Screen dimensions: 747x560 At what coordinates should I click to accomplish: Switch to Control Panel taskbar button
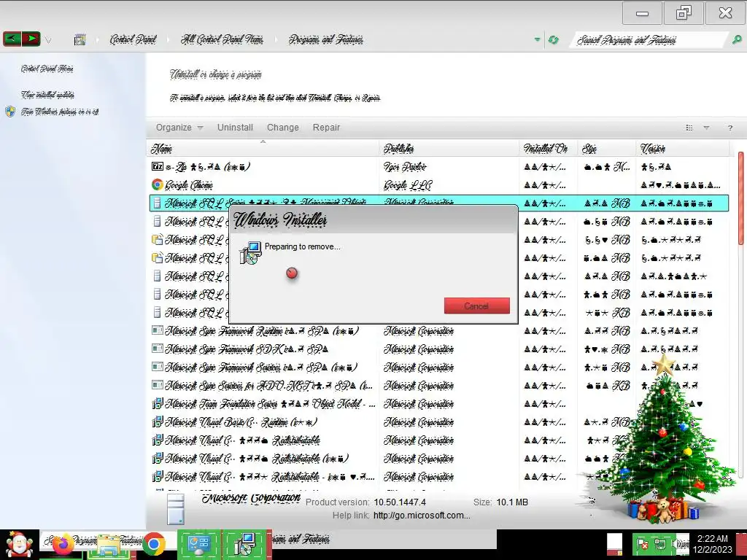(199, 544)
